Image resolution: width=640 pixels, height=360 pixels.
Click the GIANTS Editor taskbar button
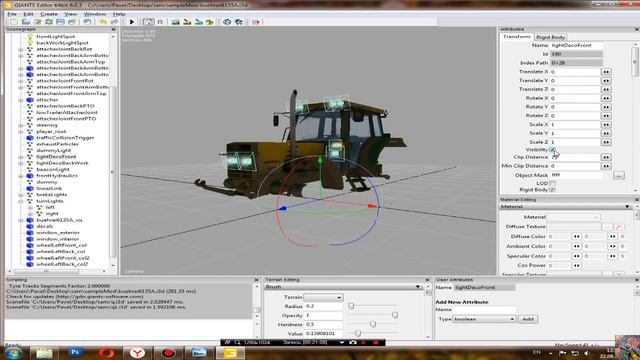pyautogui.click(x=230, y=352)
